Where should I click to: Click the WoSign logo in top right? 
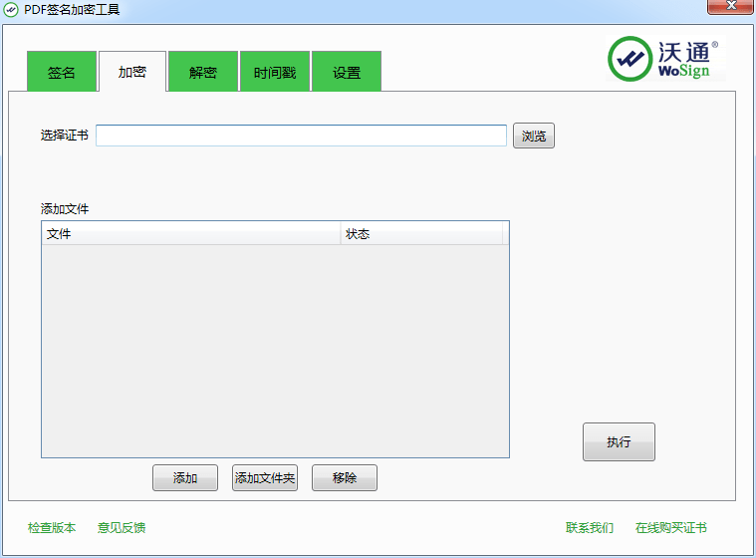(663, 59)
